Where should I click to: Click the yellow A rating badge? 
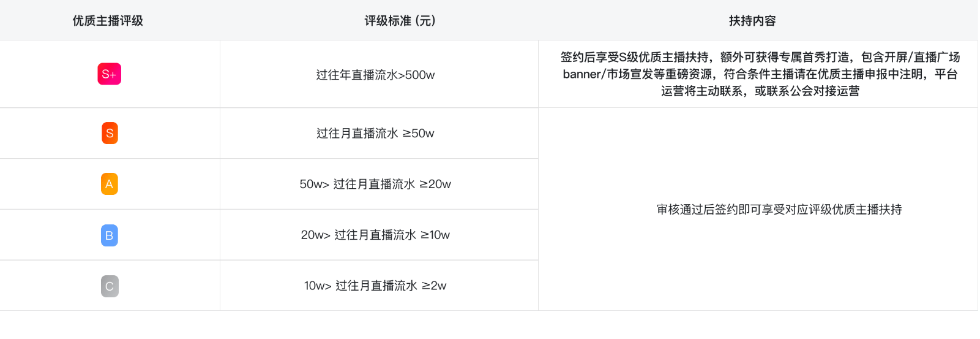point(109,184)
